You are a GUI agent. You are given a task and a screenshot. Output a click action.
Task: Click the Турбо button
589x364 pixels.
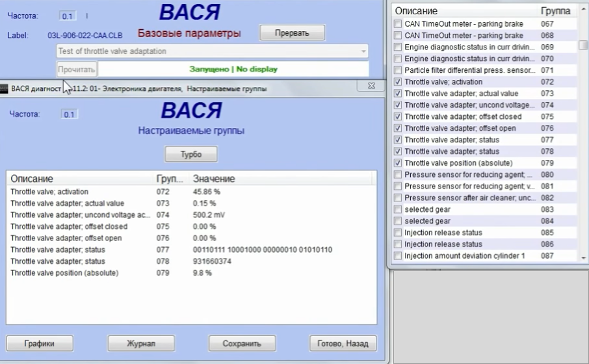(190, 155)
